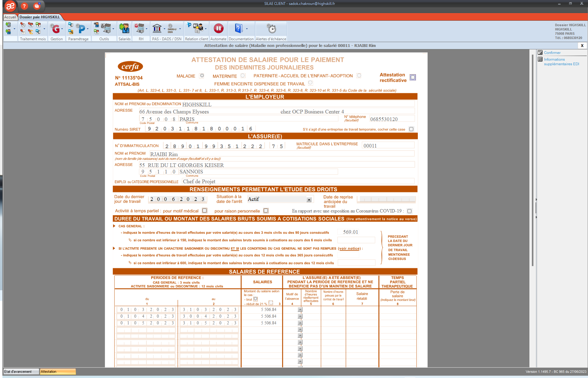Click the clock with pencil icon in Traitement mois
The height and width of the screenshot is (378, 588).
[x=23, y=25]
